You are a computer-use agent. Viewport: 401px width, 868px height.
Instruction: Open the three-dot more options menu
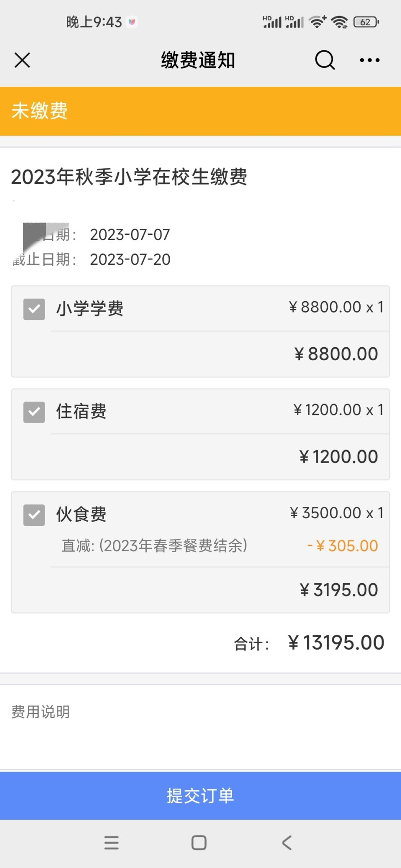pyautogui.click(x=369, y=60)
